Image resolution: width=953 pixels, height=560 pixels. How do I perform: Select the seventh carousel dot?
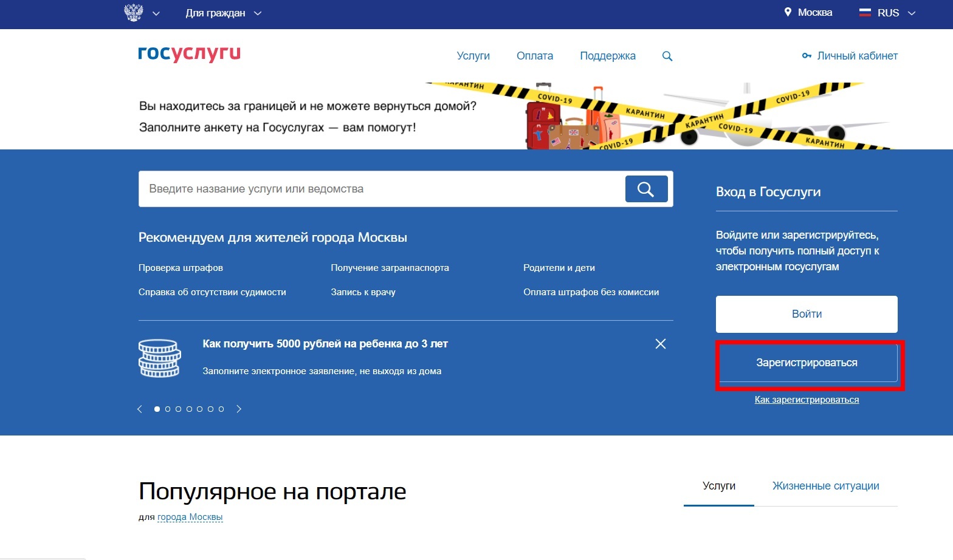click(x=221, y=409)
